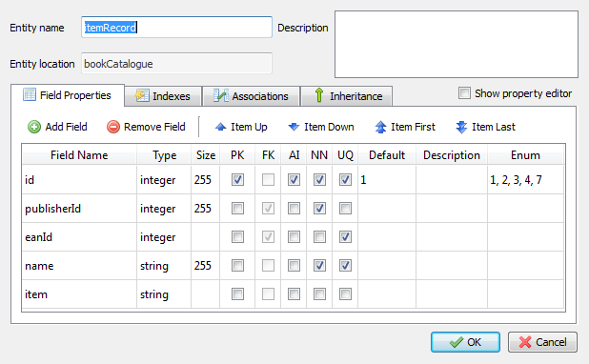Toggle NN checkbox for publisherId row
Image resolution: width=589 pixels, height=364 pixels.
319,208
